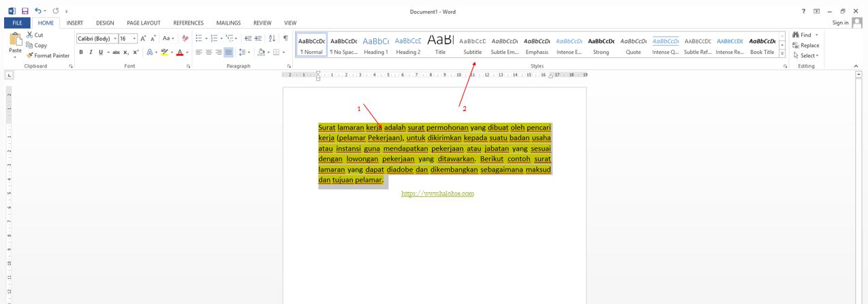
Task: Select the Format Painter tool
Action: point(48,55)
